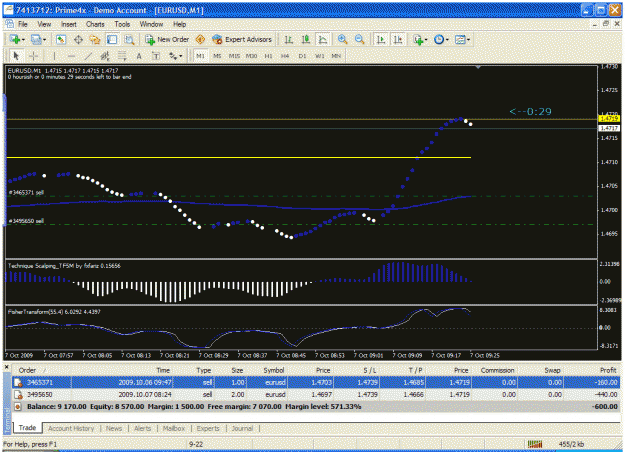
Task: Select the M30 timeframe
Action: pos(252,56)
